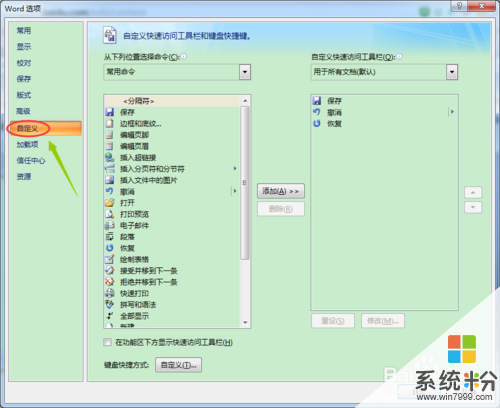This screenshot has width=500, height=408.
Task: Click the 接受并移到下一条 icon
Action: point(110,271)
